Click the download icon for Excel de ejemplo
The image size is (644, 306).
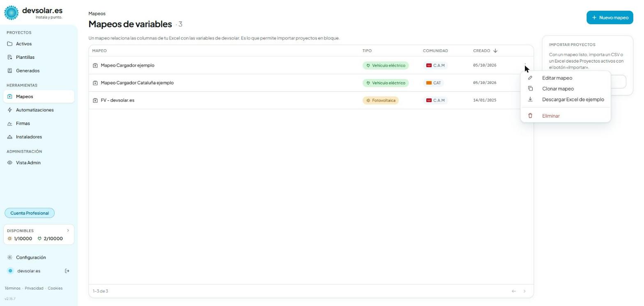coord(530,99)
